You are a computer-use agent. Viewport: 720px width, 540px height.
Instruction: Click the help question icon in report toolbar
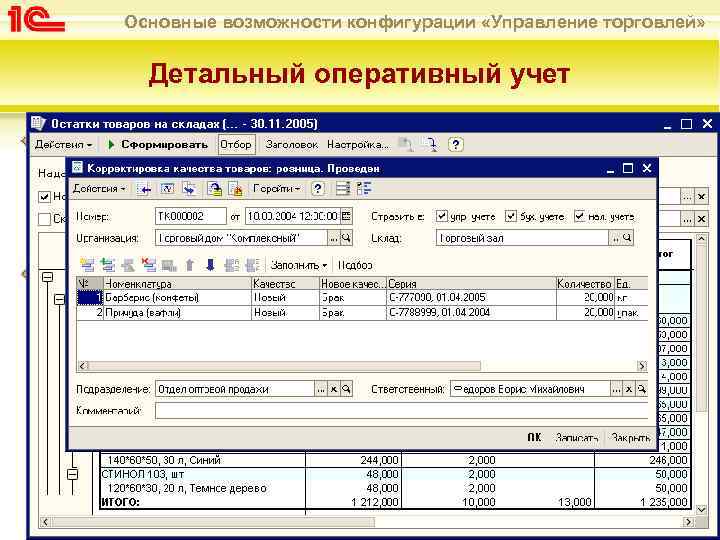click(x=455, y=145)
